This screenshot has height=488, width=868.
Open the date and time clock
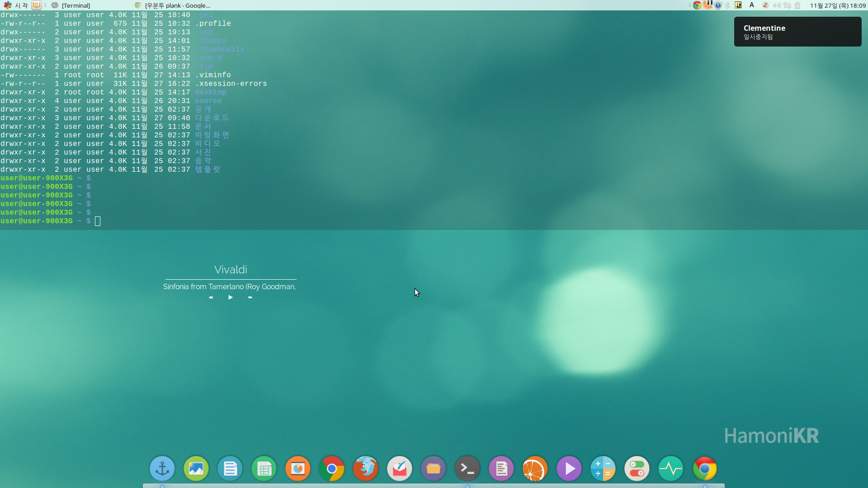[837, 5]
